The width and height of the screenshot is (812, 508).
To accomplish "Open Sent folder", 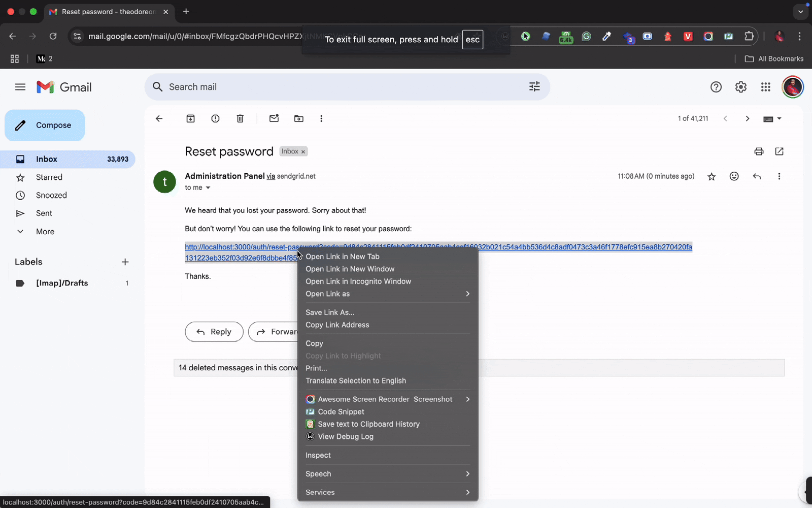I will pos(44,213).
